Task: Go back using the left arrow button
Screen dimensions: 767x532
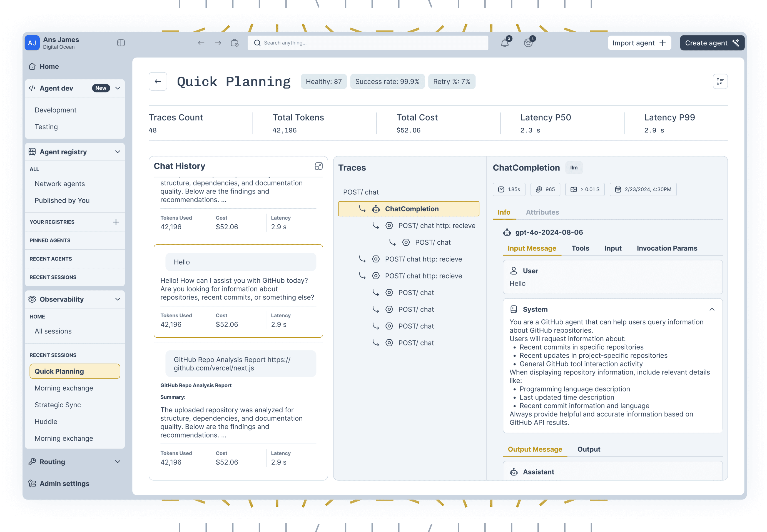Action: [x=158, y=81]
